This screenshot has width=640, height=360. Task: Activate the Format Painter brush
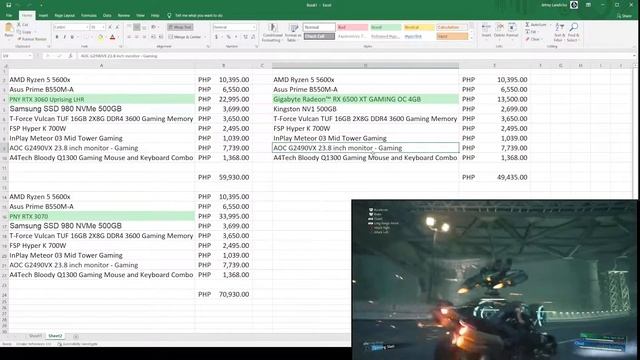point(32,39)
